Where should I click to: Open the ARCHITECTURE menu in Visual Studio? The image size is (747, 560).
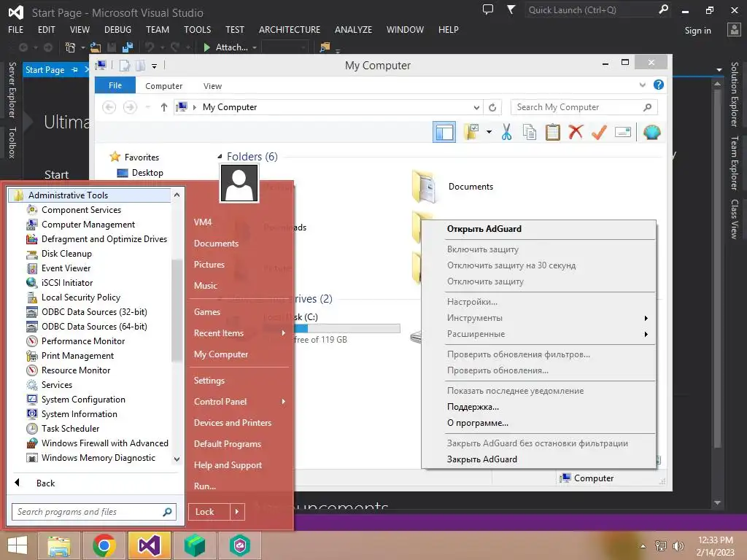click(290, 29)
